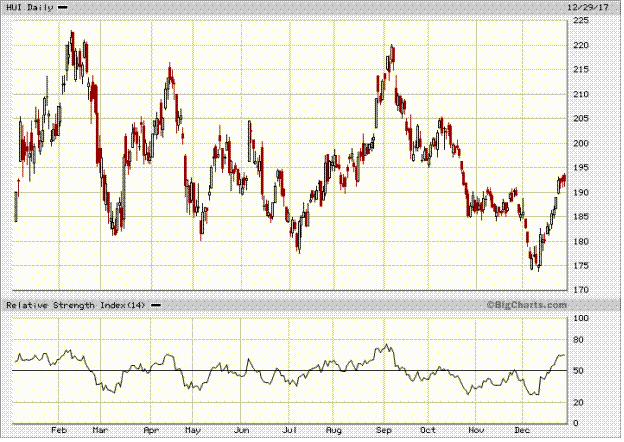Click the date label 12/29/17
The image size is (624, 442).
coord(588,8)
